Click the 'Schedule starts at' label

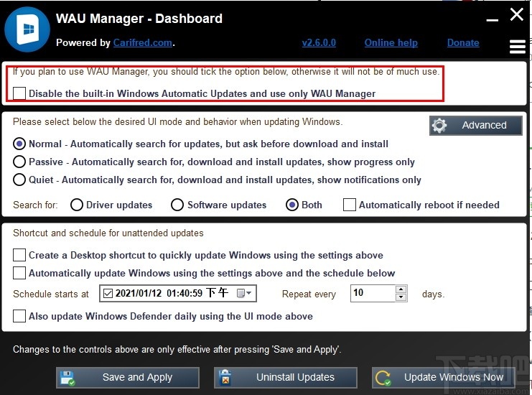(x=51, y=294)
